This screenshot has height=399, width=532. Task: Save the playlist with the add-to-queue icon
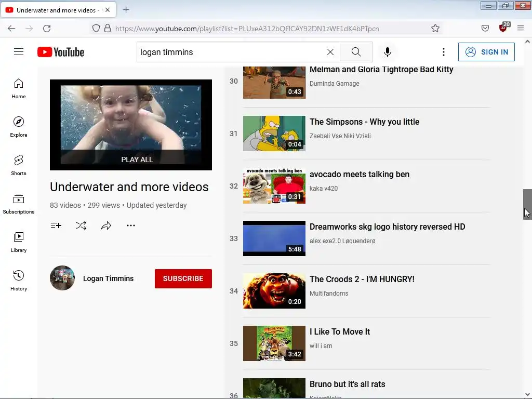[56, 225]
